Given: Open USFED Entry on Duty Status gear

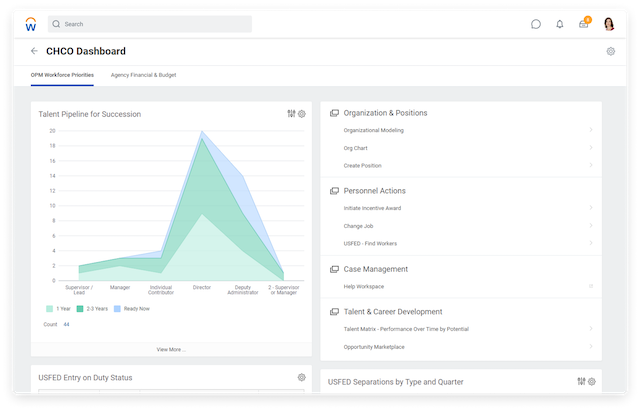Looking at the screenshot, I should [302, 377].
